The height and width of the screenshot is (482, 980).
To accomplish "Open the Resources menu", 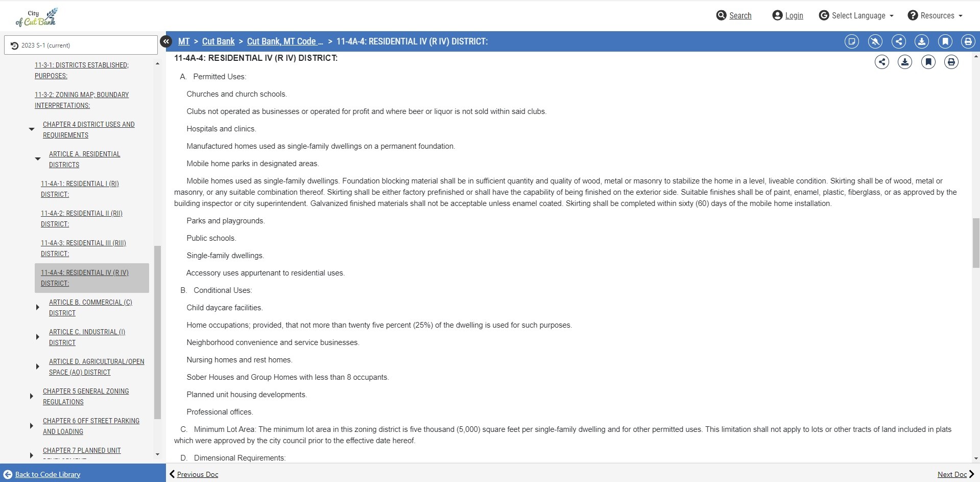I will [935, 15].
